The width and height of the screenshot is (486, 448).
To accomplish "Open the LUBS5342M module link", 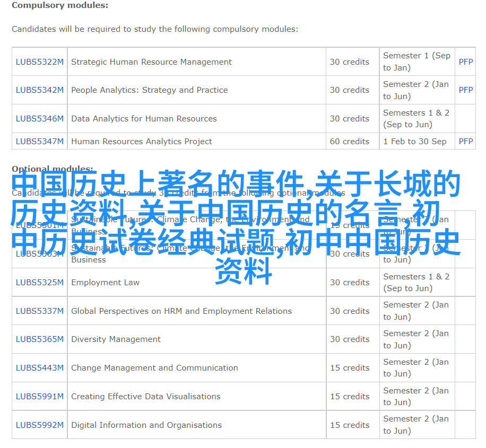I will (39, 90).
